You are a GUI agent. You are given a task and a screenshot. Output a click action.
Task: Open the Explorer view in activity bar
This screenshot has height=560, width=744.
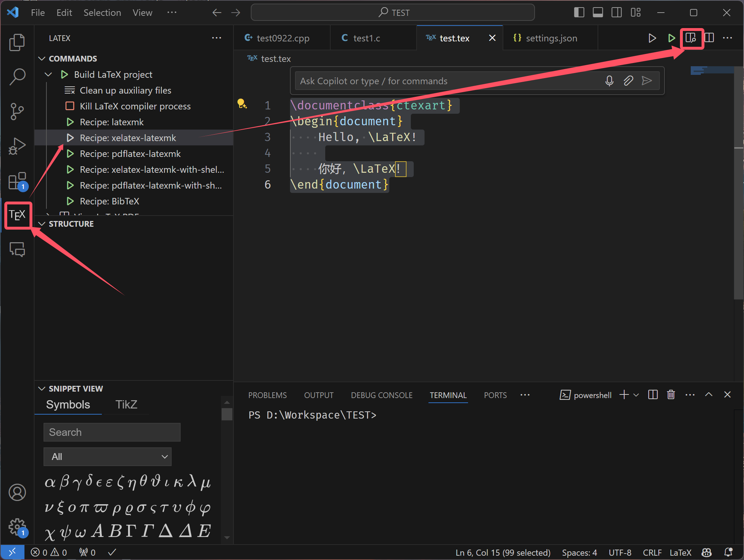17,42
